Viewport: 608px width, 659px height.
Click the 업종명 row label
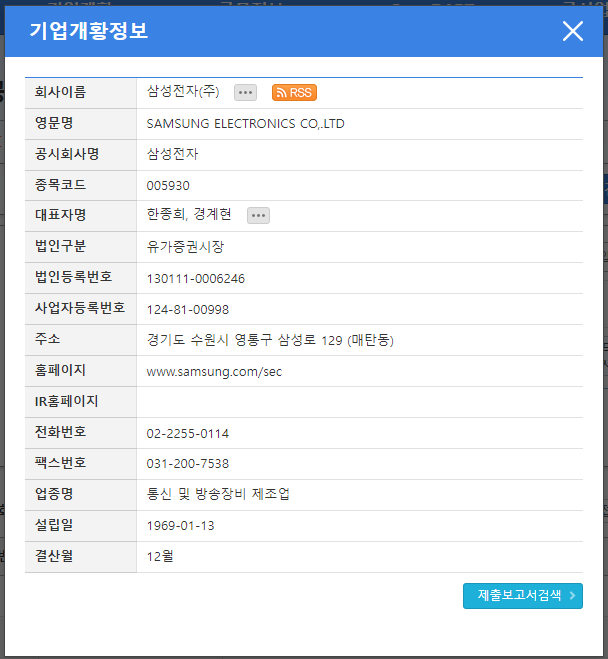click(x=54, y=493)
